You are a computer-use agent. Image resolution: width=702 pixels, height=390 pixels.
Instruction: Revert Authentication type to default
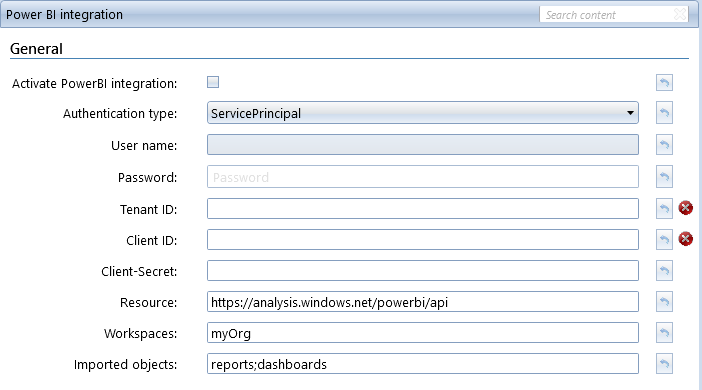pyautogui.click(x=664, y=113)
